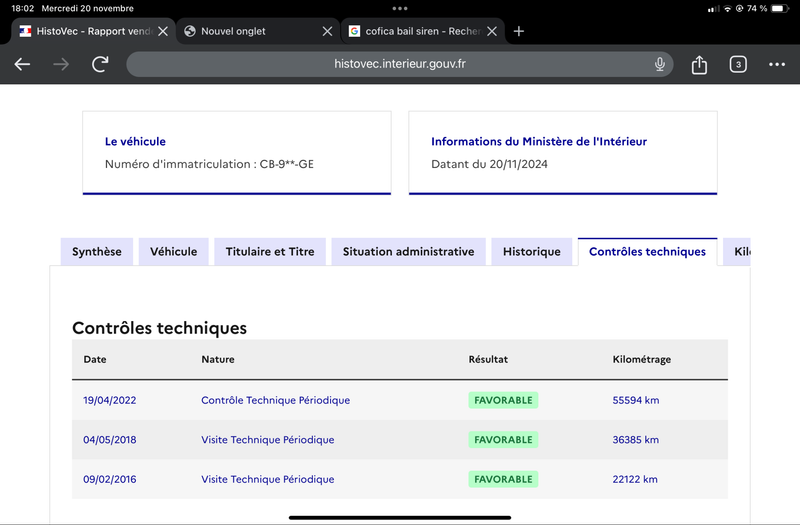Close the Nouvel onglet tab
The image size is (800, 525).
[x=327, y=31]
